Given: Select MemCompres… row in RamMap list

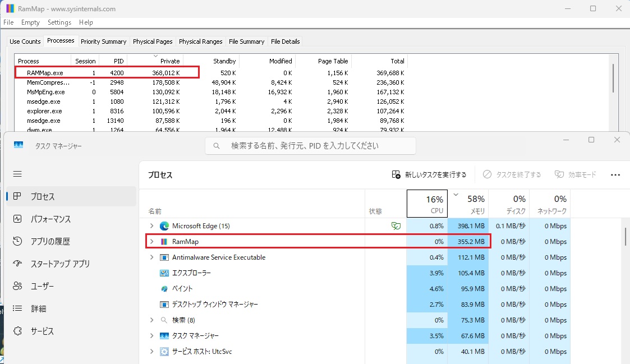Looking at the screenshot, I should click(211, 82).
